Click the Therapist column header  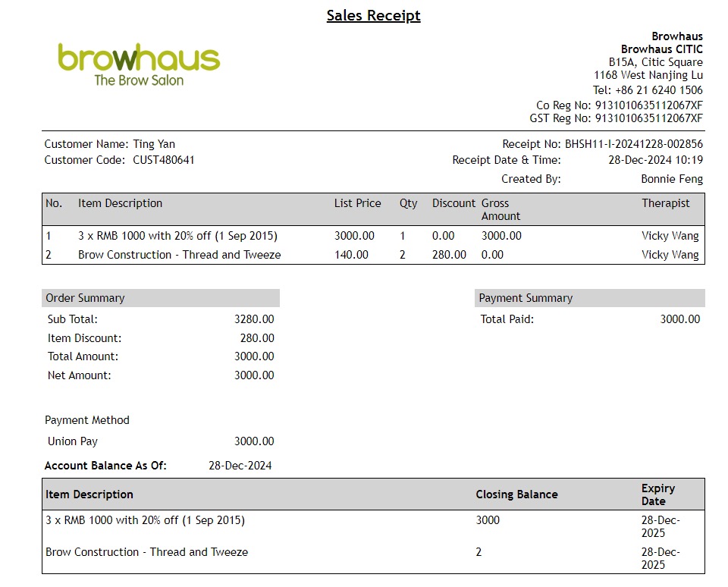pyautogui.click(x=665, y=203)
